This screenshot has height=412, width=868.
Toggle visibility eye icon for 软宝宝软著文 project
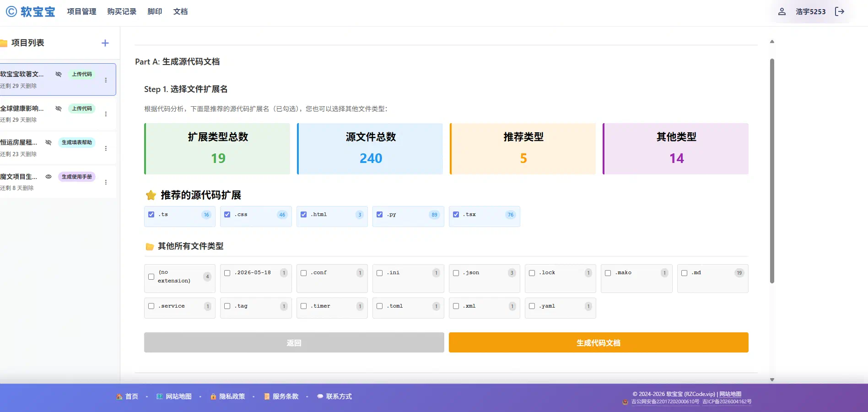click(x=59, y=74)
